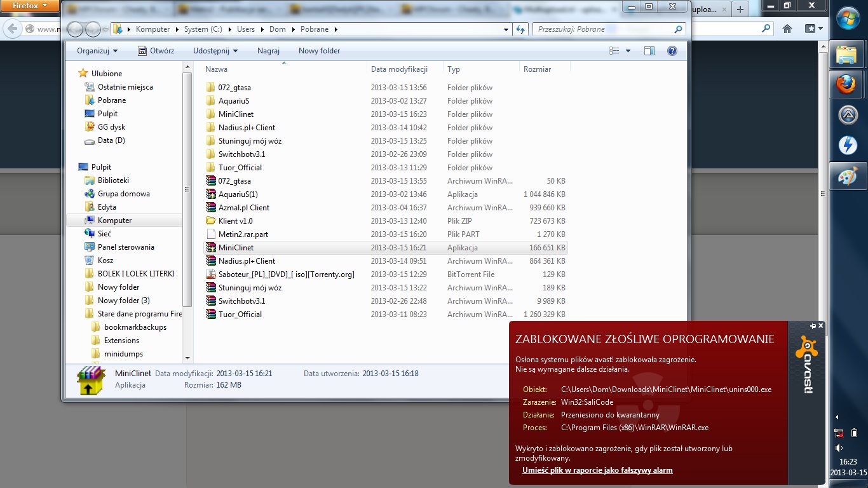Select the Azmal.pl Client archive icon
Image resolution: width=868 pixels, height=488 pixels.
(x=211, y=208)
